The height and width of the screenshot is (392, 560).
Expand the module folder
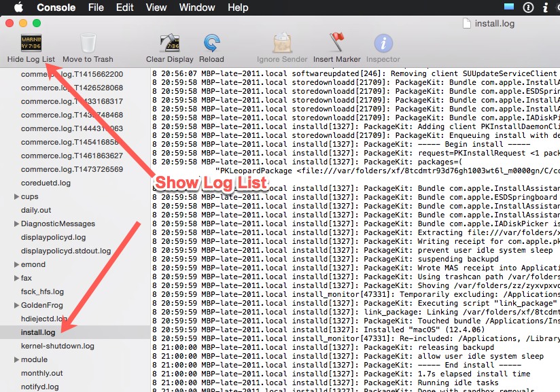pos(16,359)
